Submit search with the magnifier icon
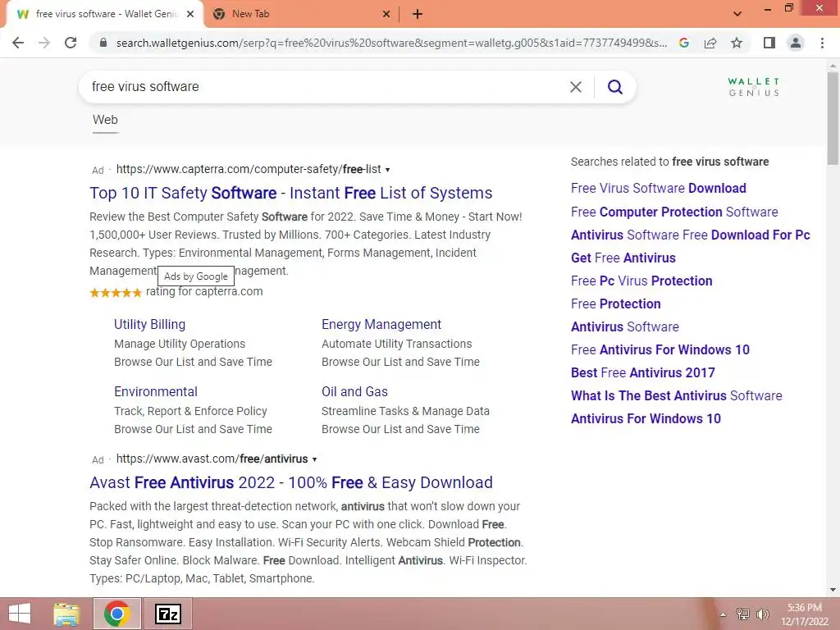Image resolution: width=840 pixels, height=630 pixels. (615, 87)
